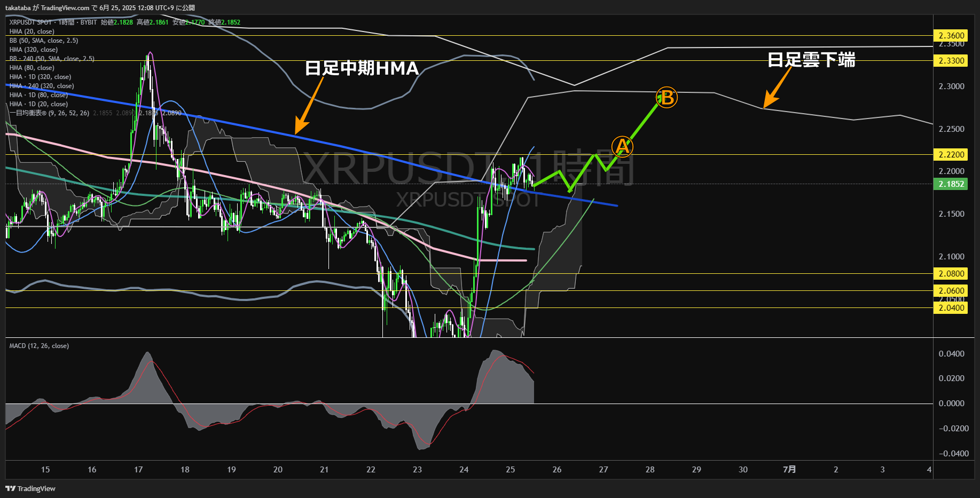This screenshot has height=498, width=980.
Task: Click the 2.0400 yellow price label
Action: (x=951, y=308)
